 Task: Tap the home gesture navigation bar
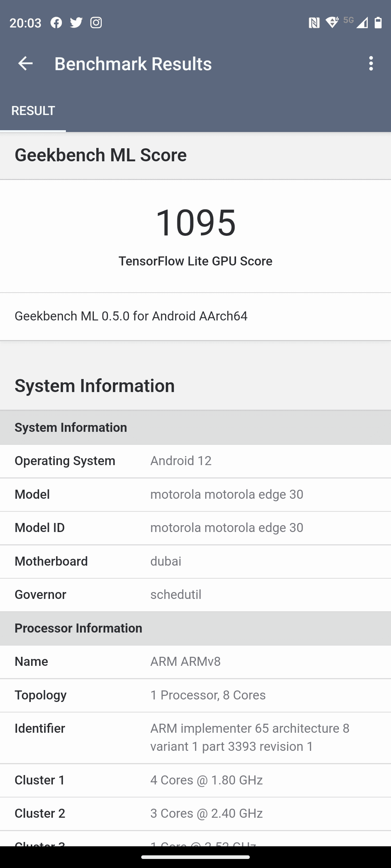click(x=195, y=857)
